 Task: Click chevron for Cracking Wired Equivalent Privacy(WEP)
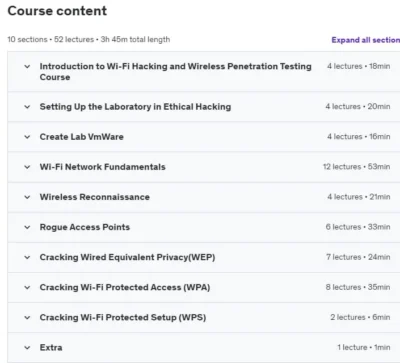pyautogui.click(x=27, y=257)
